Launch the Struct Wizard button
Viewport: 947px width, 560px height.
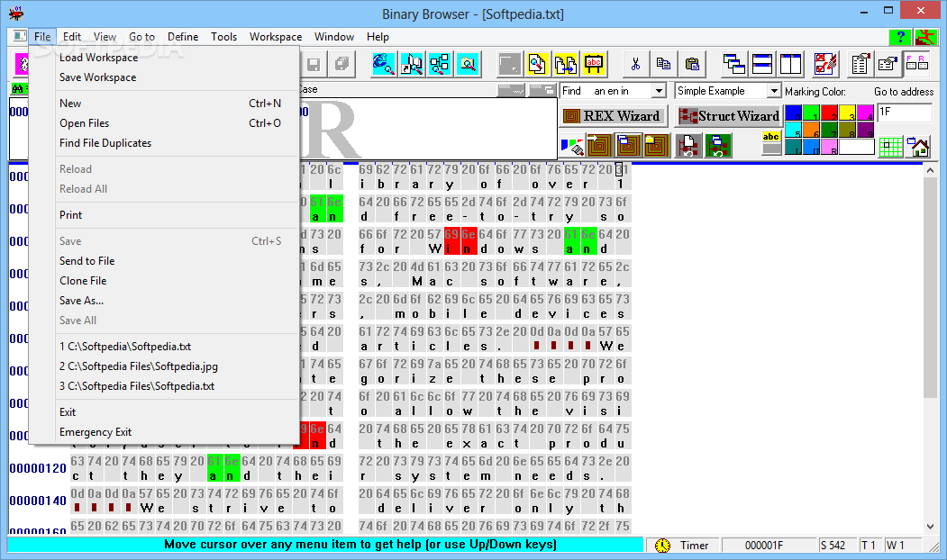click(728, 116)
